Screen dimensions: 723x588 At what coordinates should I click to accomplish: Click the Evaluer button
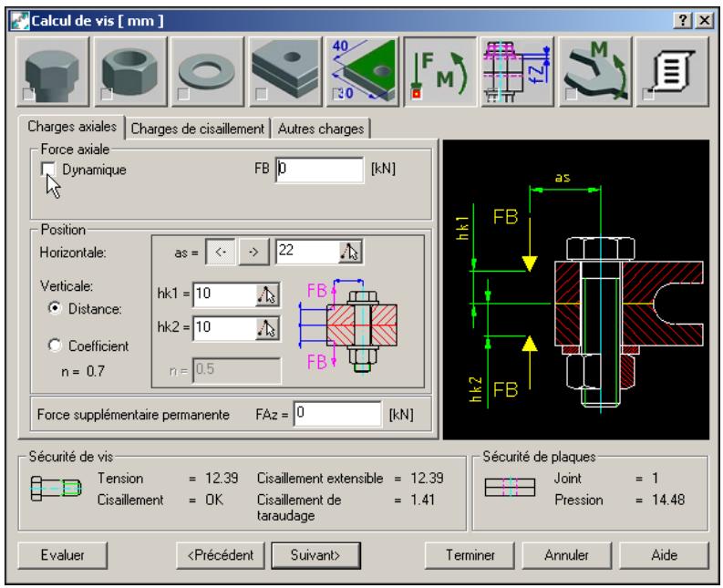pos(62,555)
